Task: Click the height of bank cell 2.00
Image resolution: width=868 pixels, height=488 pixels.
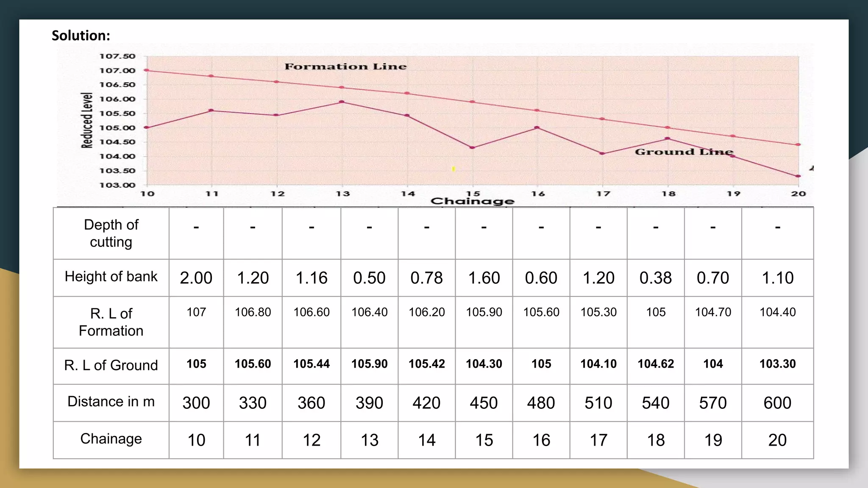Action: tap(196, 278)
